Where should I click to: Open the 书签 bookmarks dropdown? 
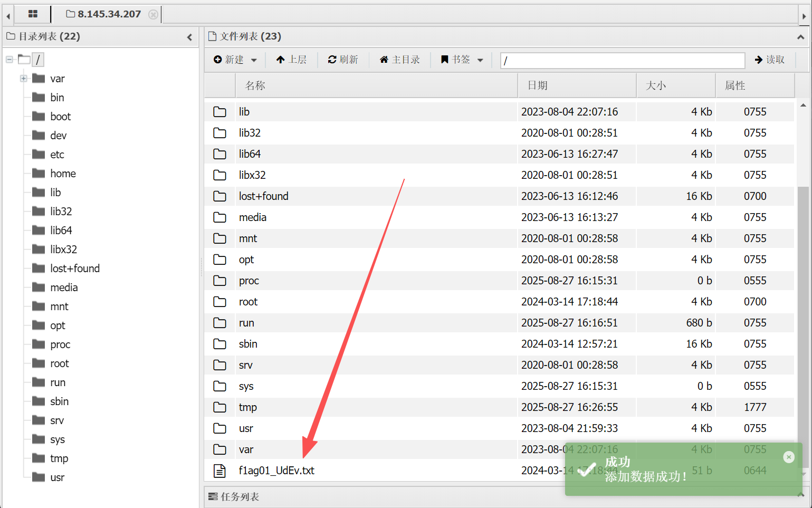[462, 60]
